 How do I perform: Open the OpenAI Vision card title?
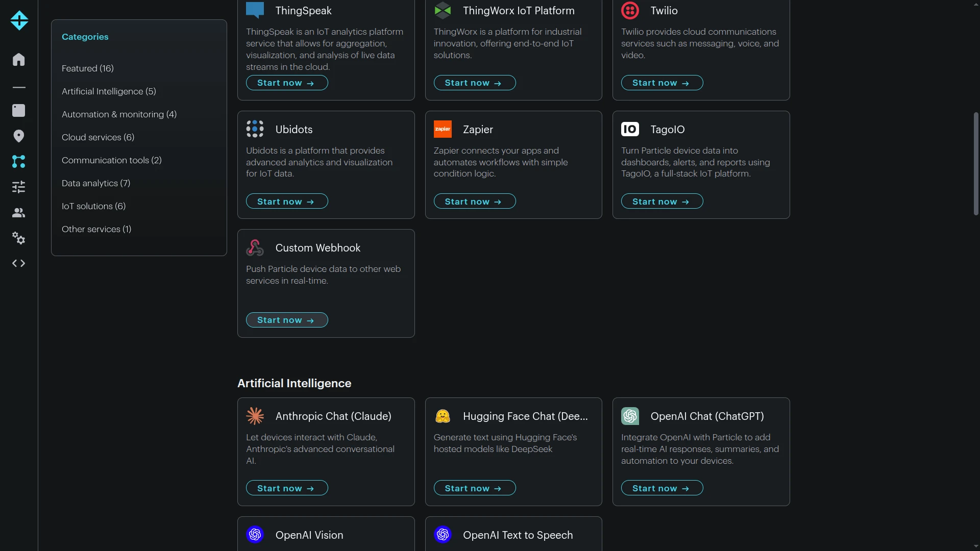coord(309,535)
